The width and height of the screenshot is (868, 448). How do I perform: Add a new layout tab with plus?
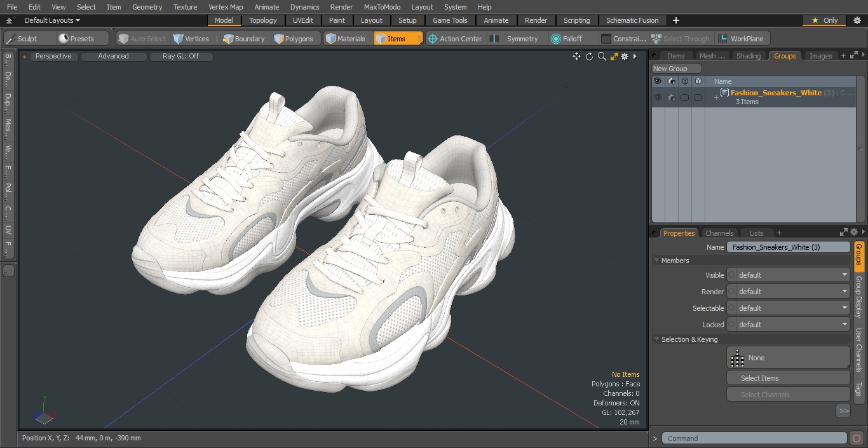click(x=675, y=20)
